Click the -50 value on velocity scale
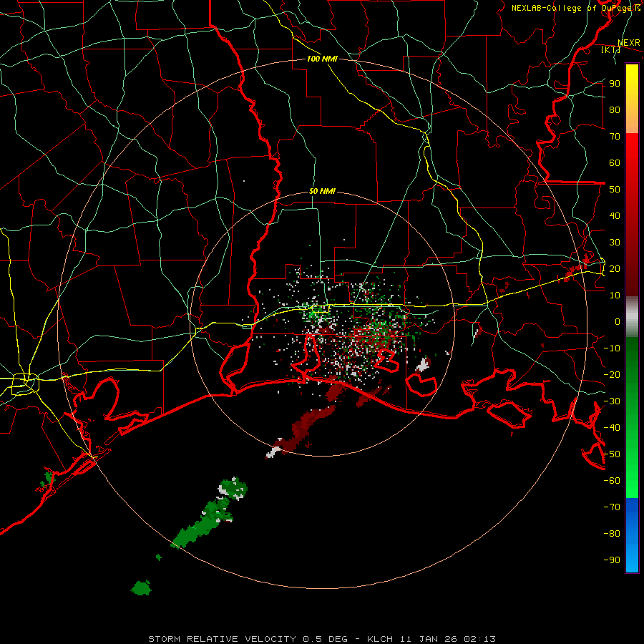 pos(612,454)
